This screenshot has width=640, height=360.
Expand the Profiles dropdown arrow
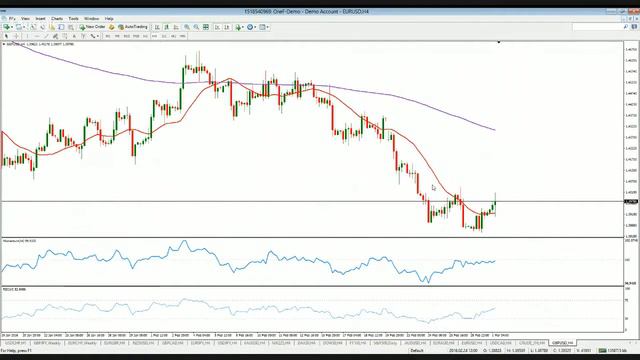click(x=24, y=27)
